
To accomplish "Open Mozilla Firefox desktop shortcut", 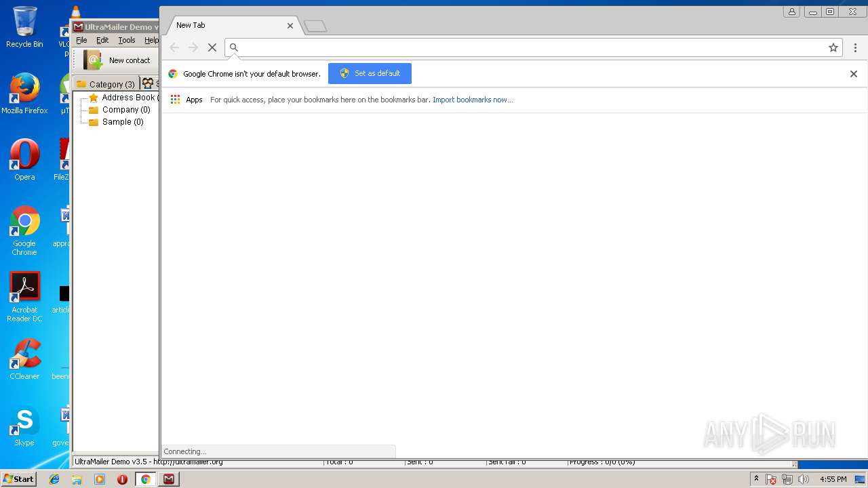I will tap(24, 94).
